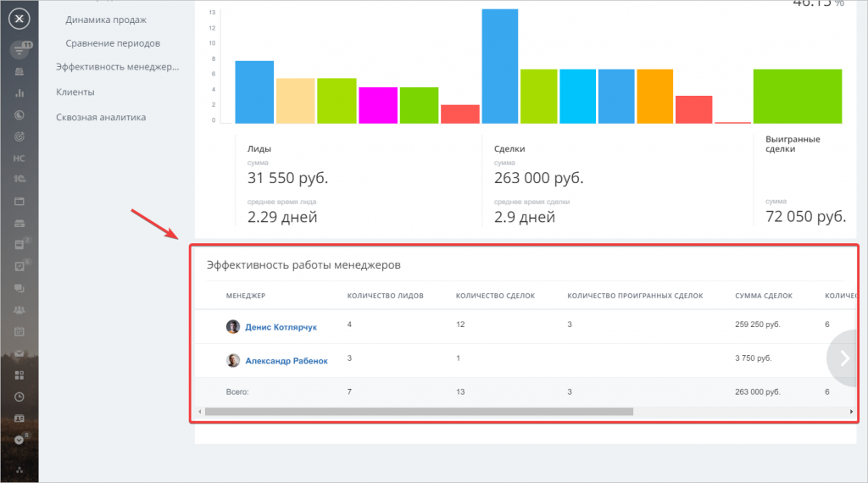Image resolution: width=868 pixels, height=483 pixels.
Task: Click the tallest blue bar in chart
Action: click(x=499, y=66)
